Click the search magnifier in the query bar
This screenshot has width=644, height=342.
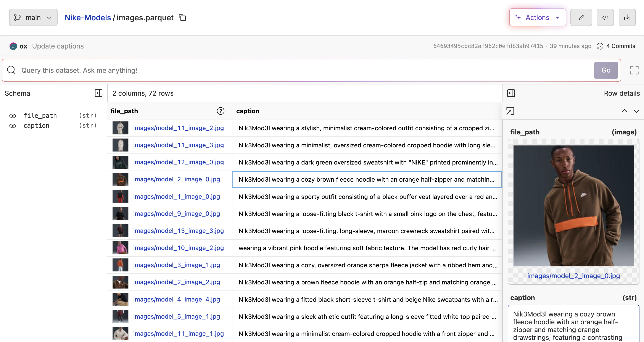11,70
